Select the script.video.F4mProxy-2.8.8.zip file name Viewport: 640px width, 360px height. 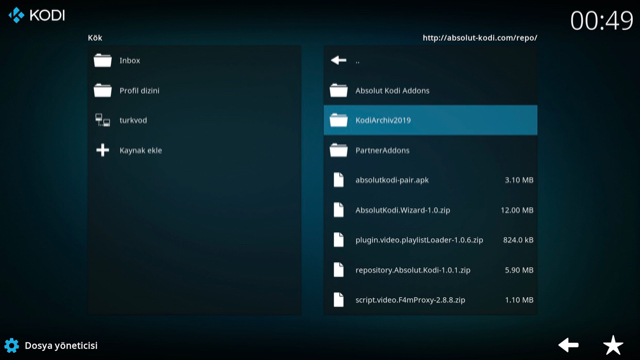tap(410, 300)
